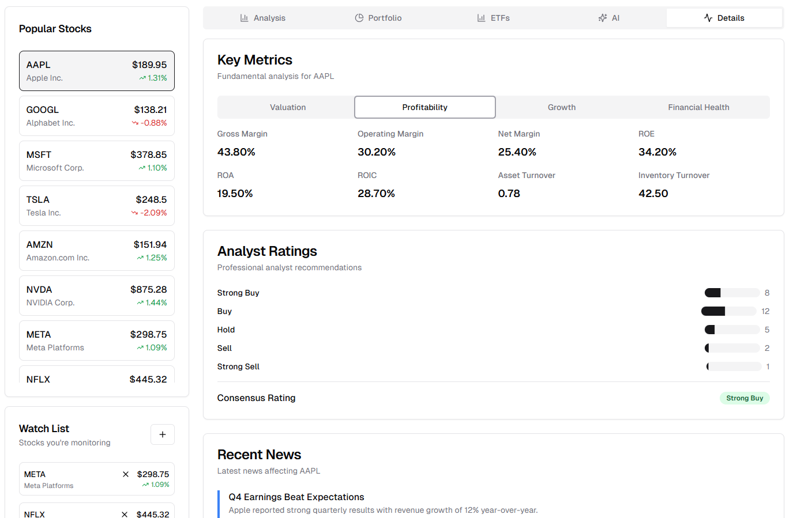Click the Inventory Turnover value 42.50

tap(653, 194)
